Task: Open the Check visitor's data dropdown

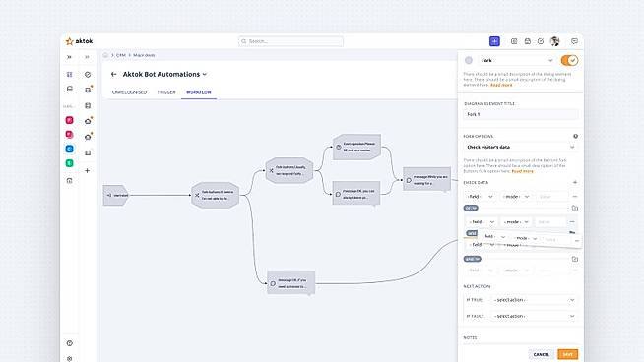Action: pos(521,147)
